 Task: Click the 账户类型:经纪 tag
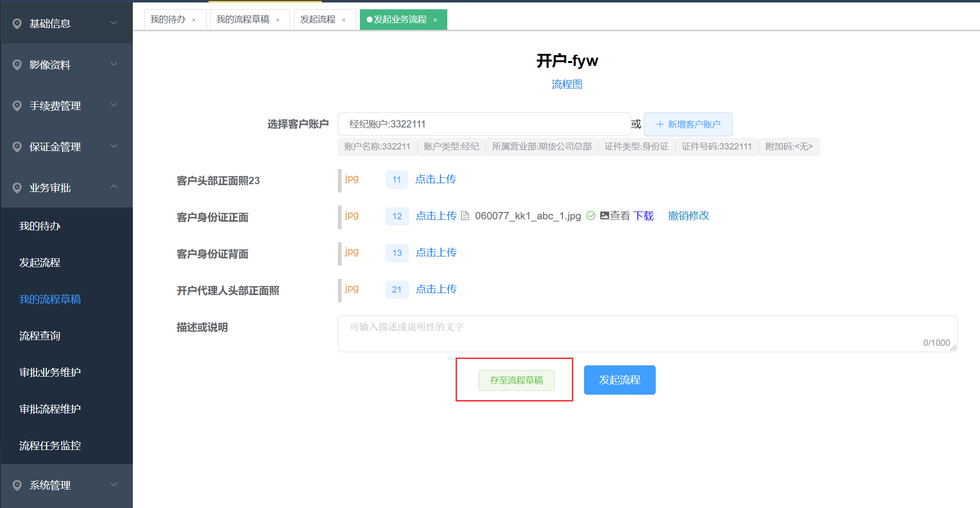tap(452, 147)
